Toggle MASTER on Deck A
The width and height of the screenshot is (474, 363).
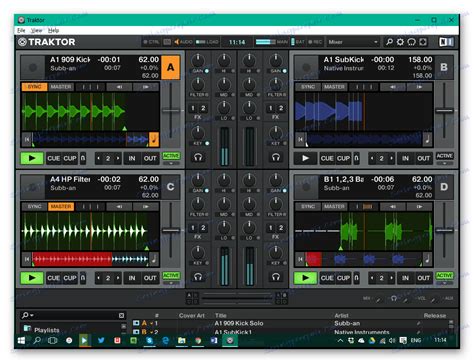(x=61, y=87)
